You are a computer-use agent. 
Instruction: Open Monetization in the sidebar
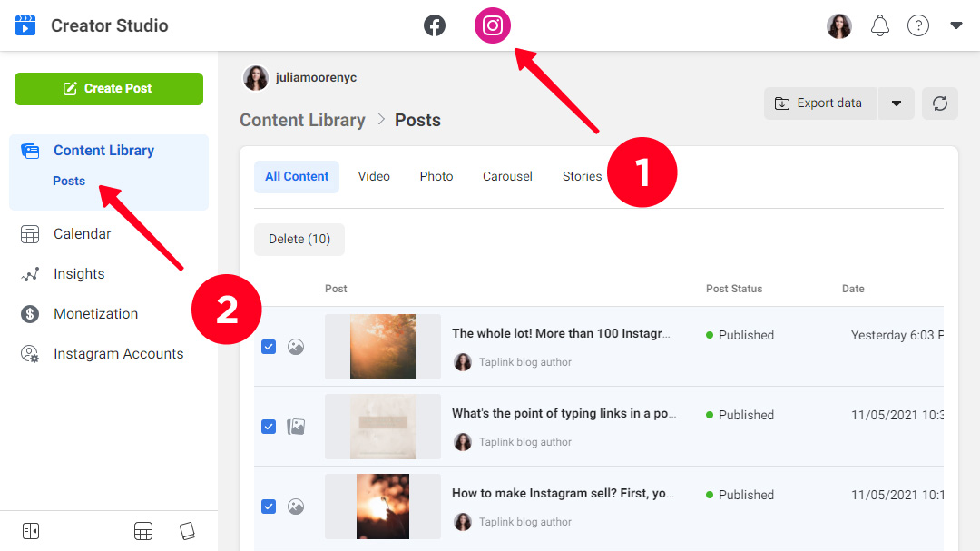click(95, 314)
